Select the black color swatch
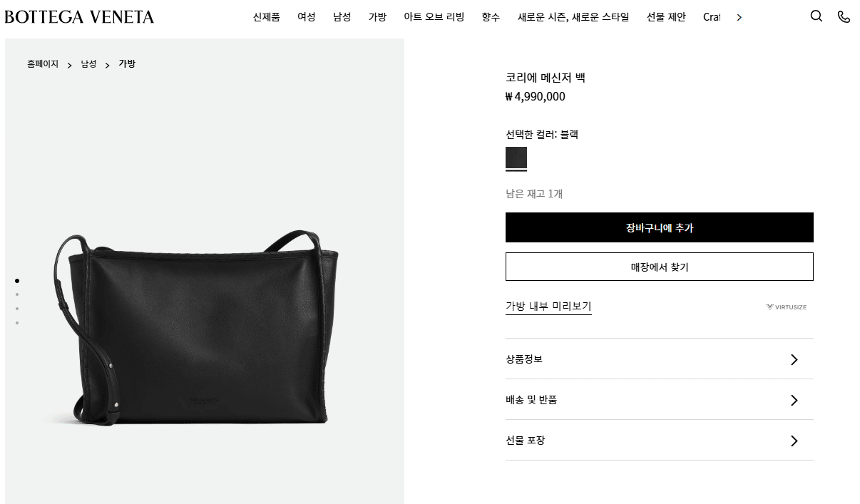 coord(516,158)
